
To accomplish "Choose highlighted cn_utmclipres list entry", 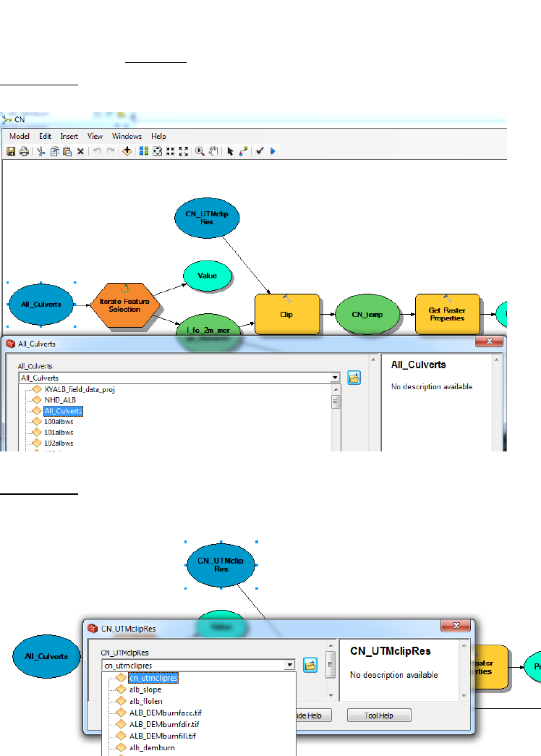I will pyautogui.click(x=153, y=678).
